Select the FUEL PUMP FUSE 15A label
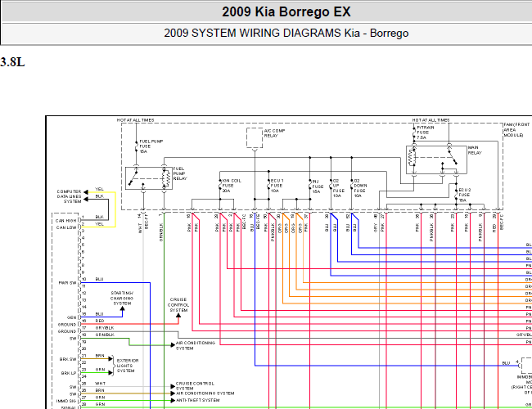Image resolution: width=532 pixels, height=409 pixels. click(151, 146)
